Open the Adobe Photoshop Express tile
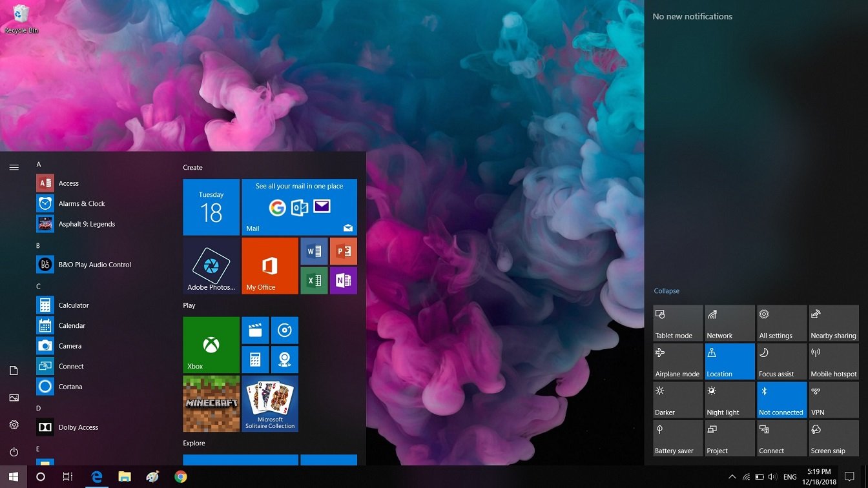868x488 pixels. (211, 265)
